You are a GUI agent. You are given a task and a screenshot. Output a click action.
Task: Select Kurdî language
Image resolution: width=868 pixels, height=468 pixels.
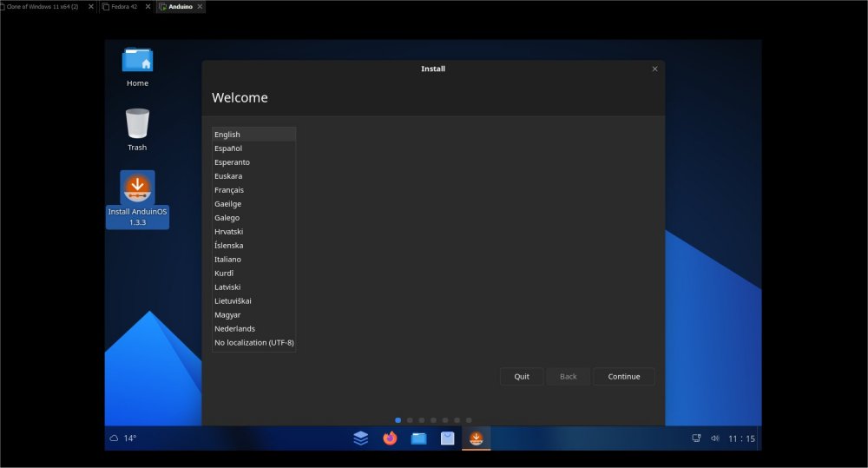click(x=253, y=273)
